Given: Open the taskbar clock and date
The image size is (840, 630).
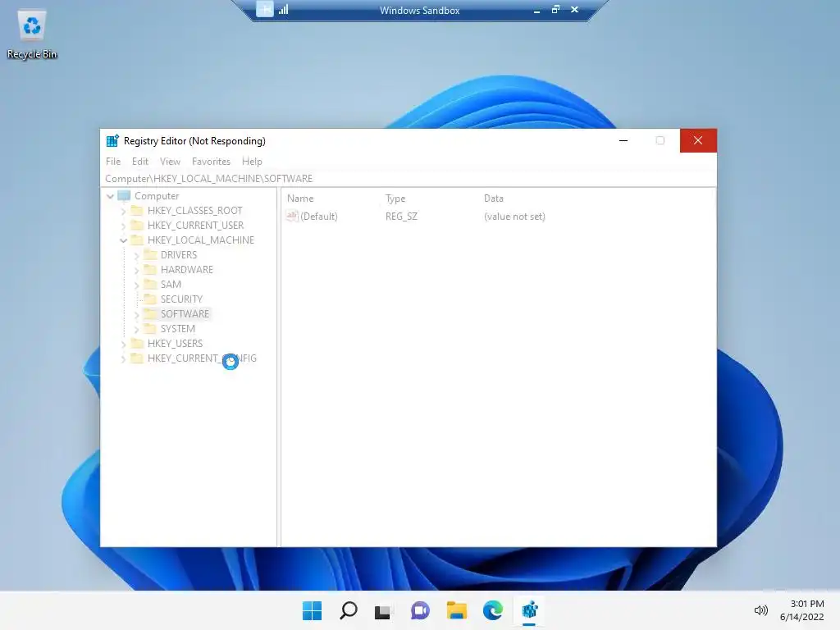Looking at the screenshot, I should (802, 610).
